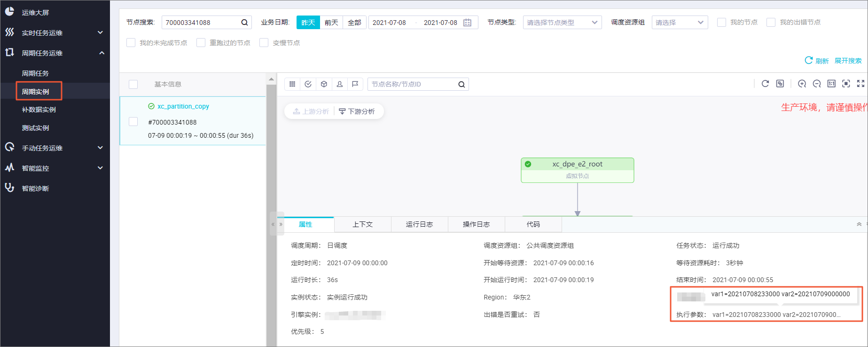Screen dimensions: 868x347
Task: Click the person icon in DAG toolbar
Action: coord(339,84)
